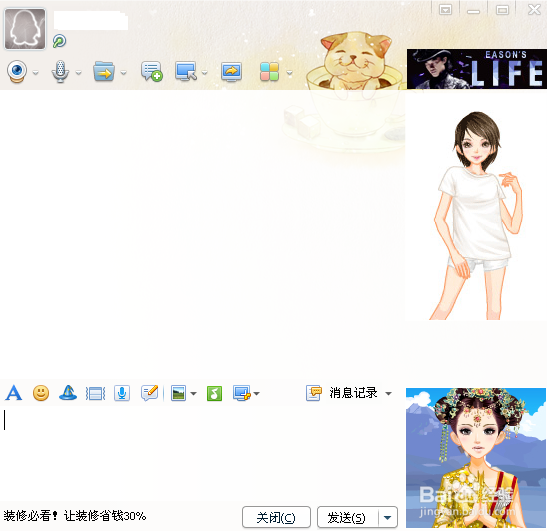This screenshot has width=547, height=531.
Task: Expand the applications grid dropdown arrow
Action: point(289,73)
